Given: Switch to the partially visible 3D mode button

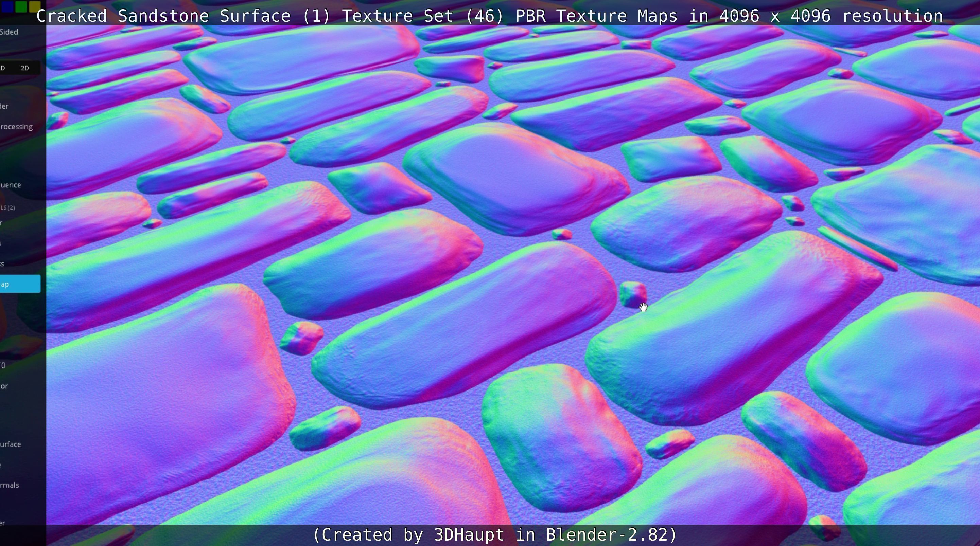Looking at the screenshot, I should click(3, 68).
